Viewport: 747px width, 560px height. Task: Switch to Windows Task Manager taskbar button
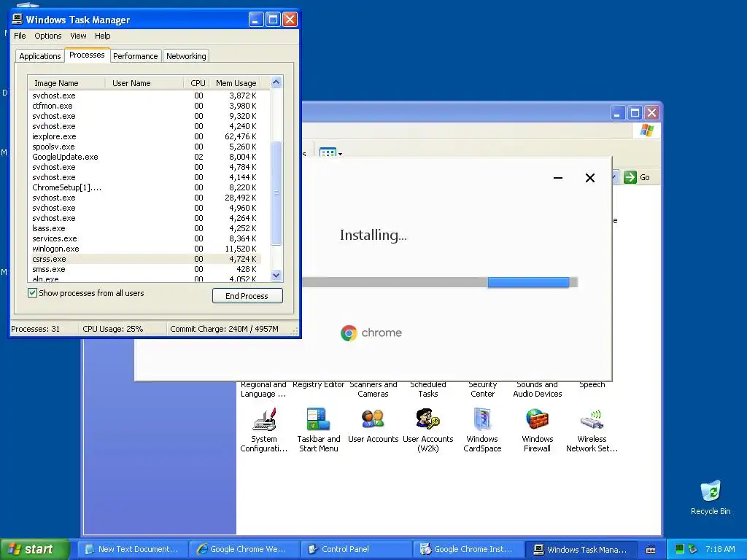click(581, 549)
